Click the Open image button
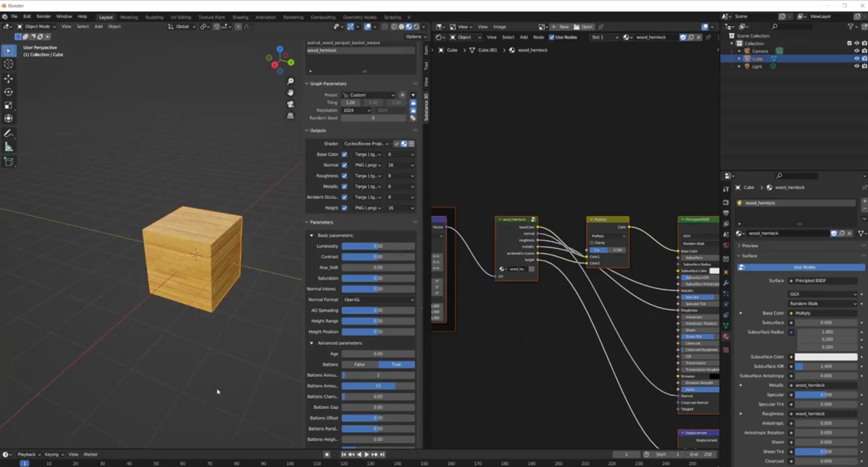The image size is (868, 467). coord(584,27)
